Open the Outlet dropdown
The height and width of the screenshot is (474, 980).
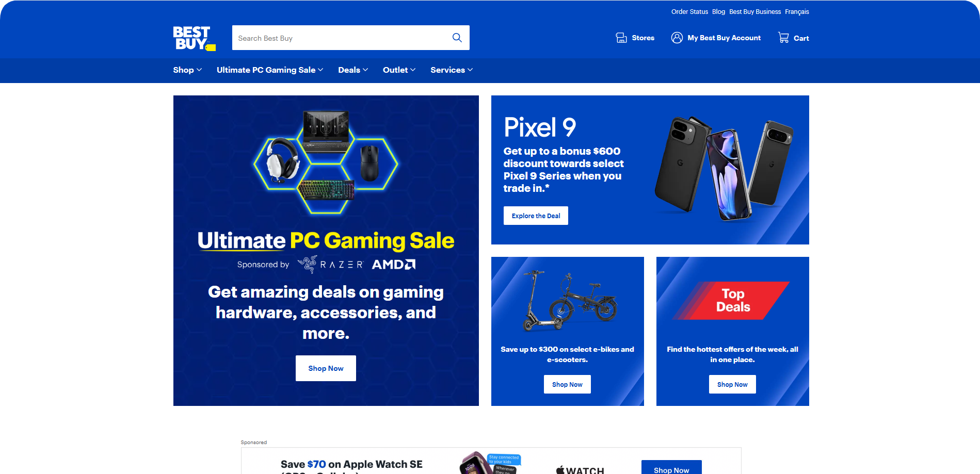tap(399, 70)
